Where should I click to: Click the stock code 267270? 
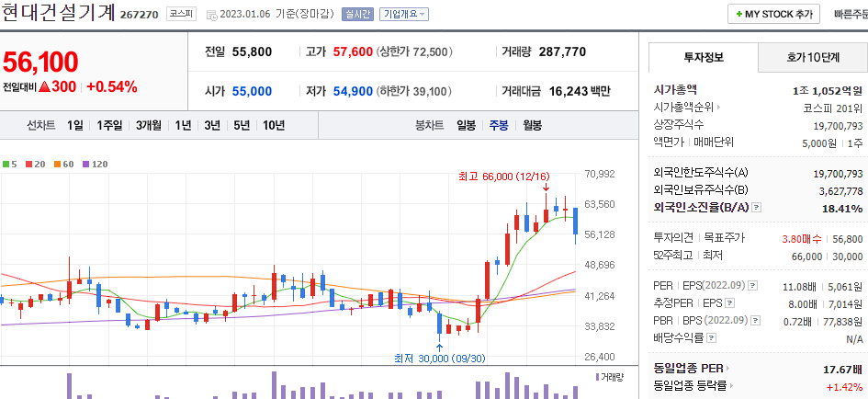pos(139,15)
